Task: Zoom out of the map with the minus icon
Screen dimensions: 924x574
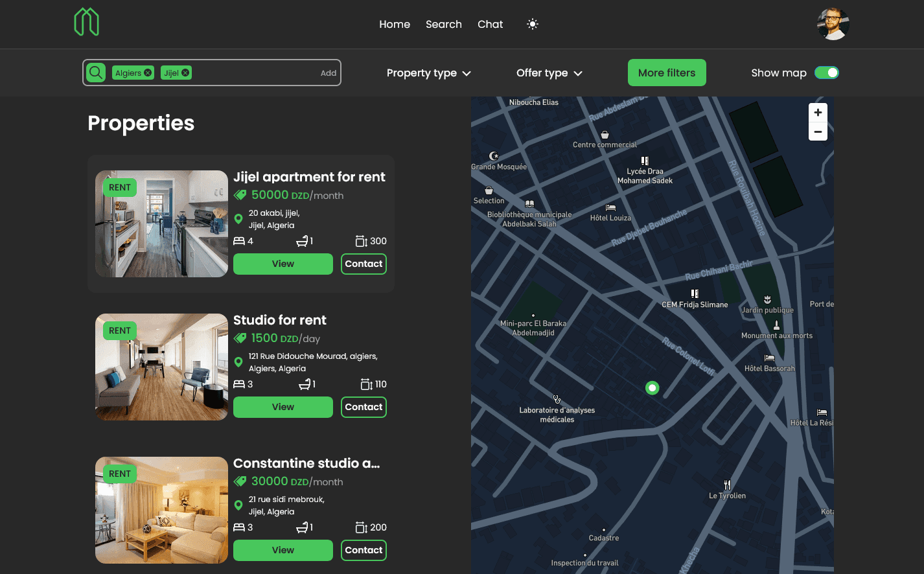Action: click(x=818, y=132)
